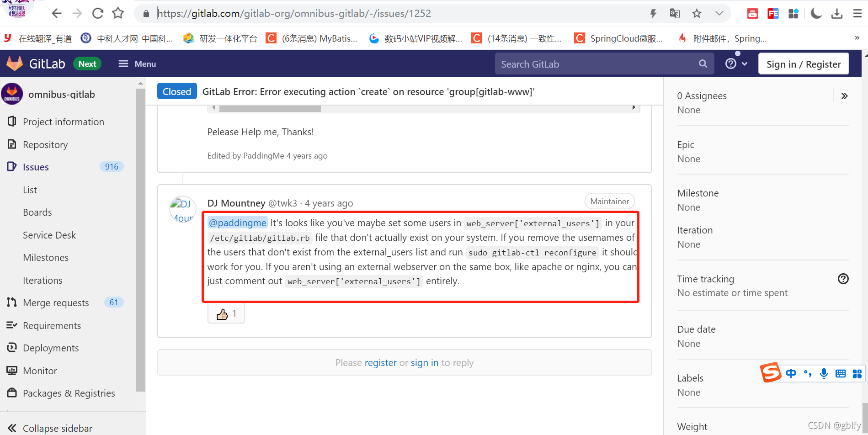
Task: Reload the page with the refresh icon
Action: [x=97, y=13]
